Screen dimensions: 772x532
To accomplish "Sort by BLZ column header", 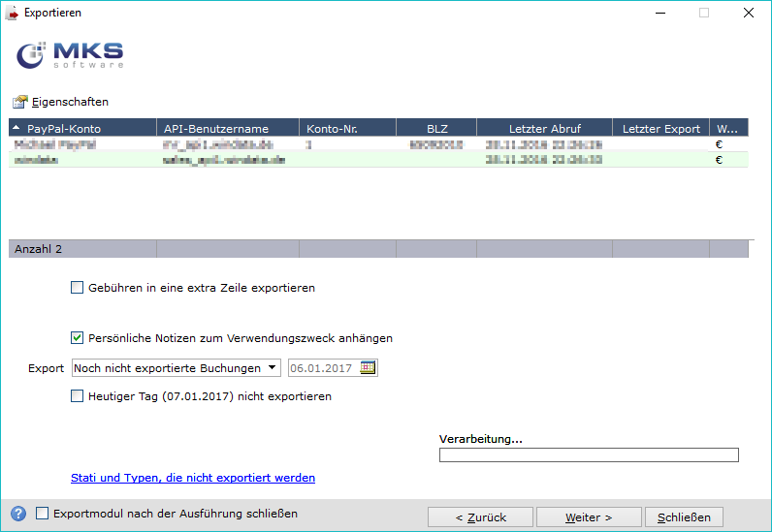I will (436, 128).
